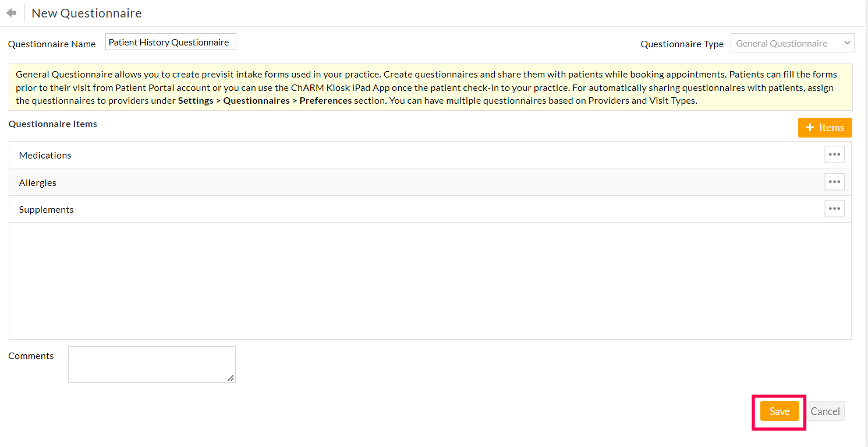Click the yellow General Questionnaire info banner
Image resolution: width=868 pixels, height=447 pixels.
pos(430,87)
